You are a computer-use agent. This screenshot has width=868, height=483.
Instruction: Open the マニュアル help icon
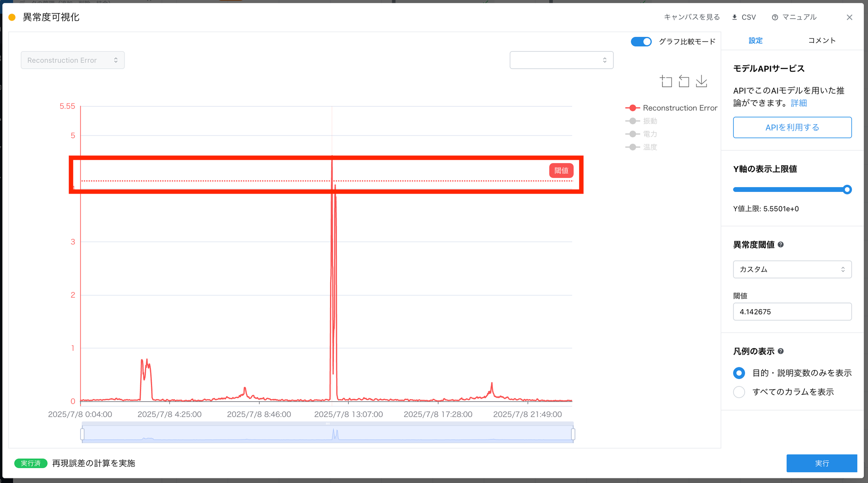[x=775, y=17]
